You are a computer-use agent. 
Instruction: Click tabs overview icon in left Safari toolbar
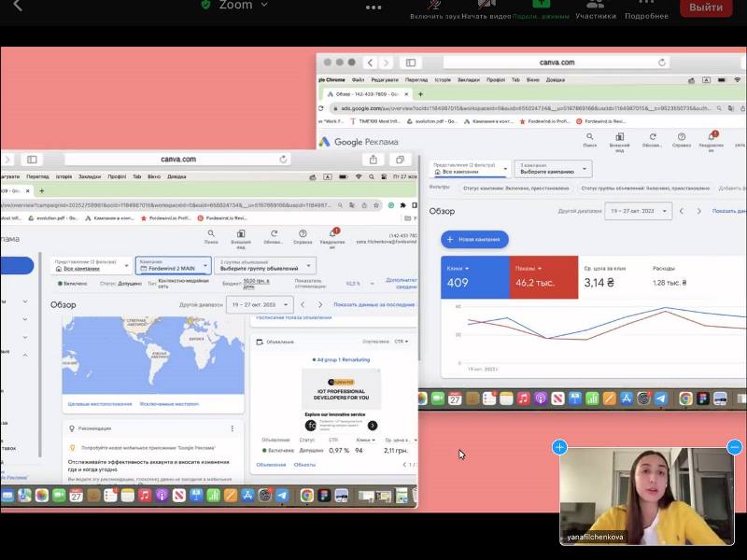point(400,160)
